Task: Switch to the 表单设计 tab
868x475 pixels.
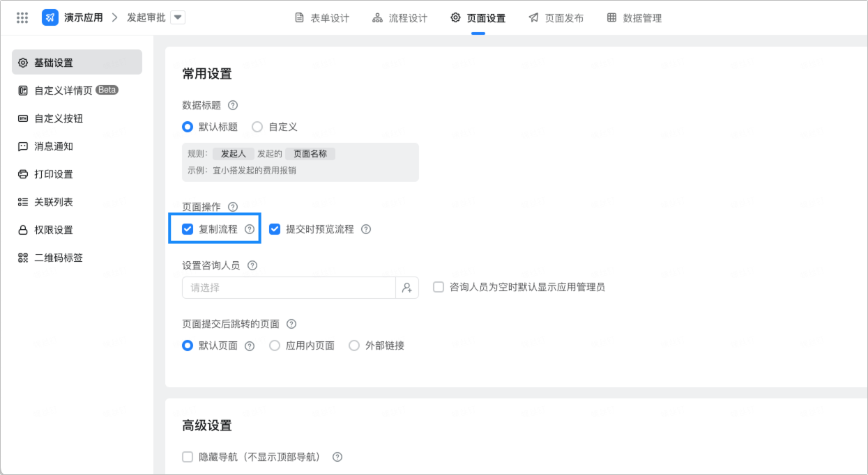Action: coord(322,18)
